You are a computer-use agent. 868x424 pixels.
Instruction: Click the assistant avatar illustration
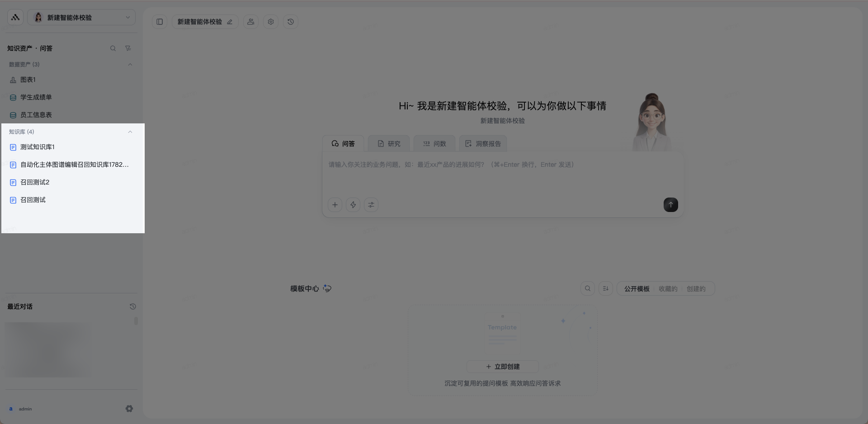[652, 122]
